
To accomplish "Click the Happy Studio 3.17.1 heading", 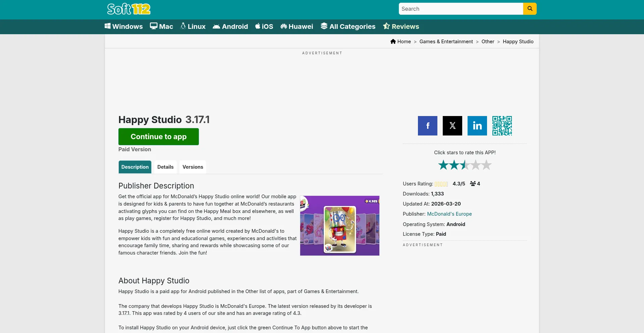I will tap(164, 120).
